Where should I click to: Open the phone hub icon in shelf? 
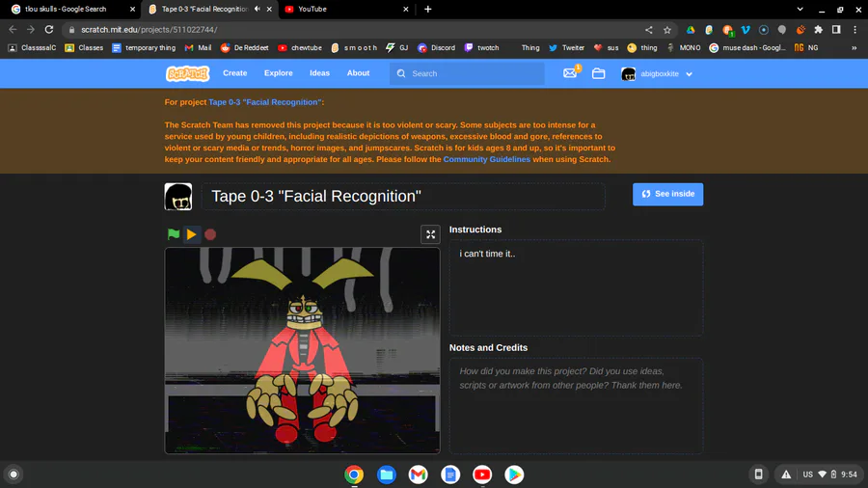(758, 474)
